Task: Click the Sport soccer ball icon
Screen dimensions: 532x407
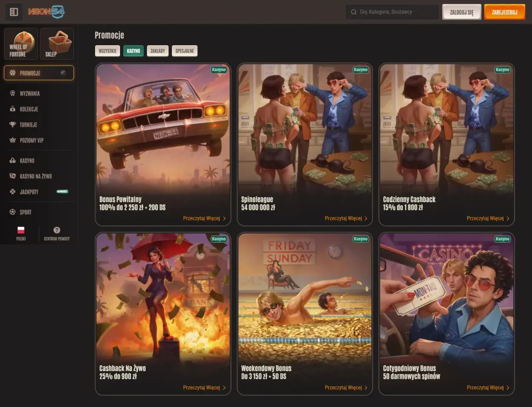Action: pyautogui.click(x=12, y=212)
